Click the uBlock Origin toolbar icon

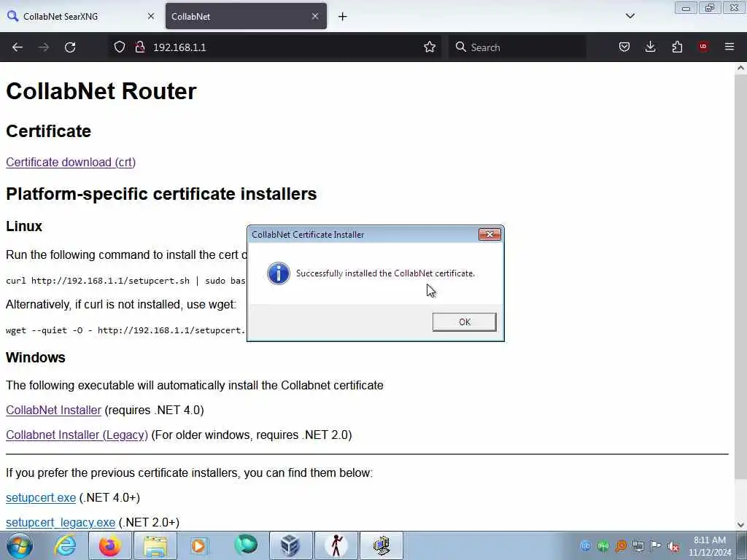click(x=703, y=47)
